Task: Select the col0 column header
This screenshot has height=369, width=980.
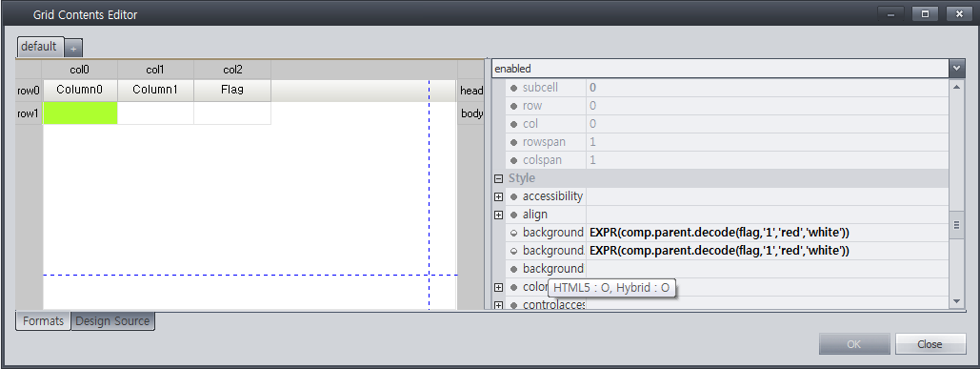Action: click(80, 70)
